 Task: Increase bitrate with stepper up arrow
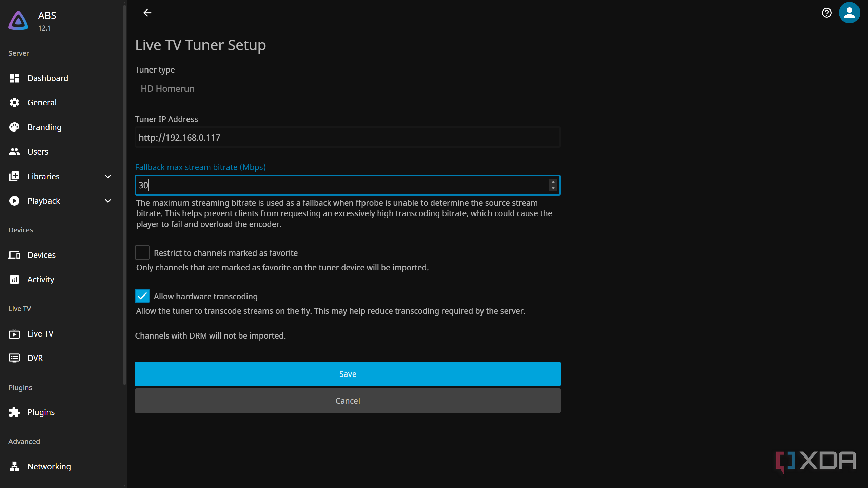click(x=553, y=182)
